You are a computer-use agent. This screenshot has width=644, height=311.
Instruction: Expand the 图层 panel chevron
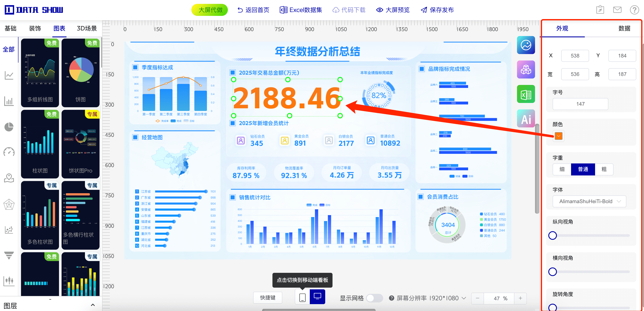pos(93,305)
